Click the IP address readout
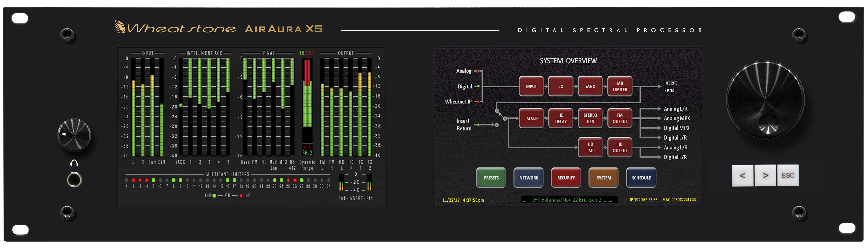The width and height of the screenshot is (868, 250). pos(643,200)
